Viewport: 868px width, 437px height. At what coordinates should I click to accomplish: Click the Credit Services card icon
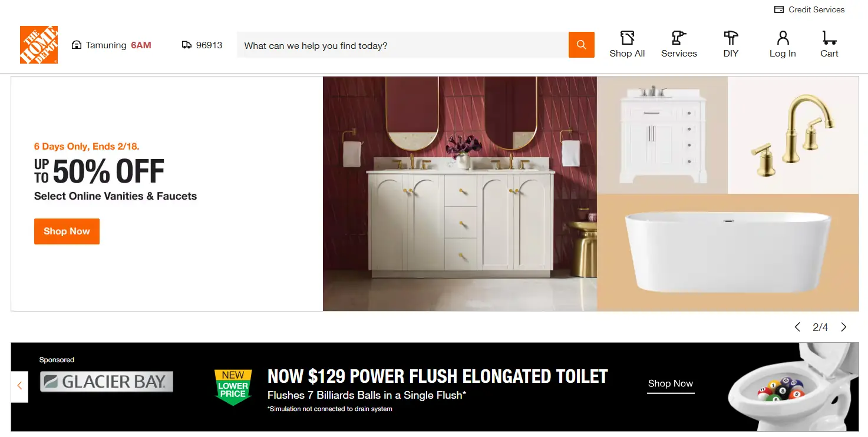coord(778,9)
